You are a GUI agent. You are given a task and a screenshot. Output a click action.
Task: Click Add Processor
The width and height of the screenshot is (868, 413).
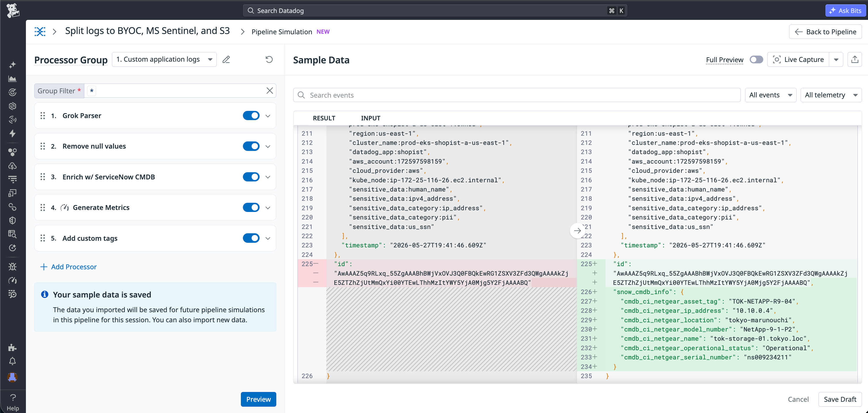pyautogui.click(x=68, y=267)
